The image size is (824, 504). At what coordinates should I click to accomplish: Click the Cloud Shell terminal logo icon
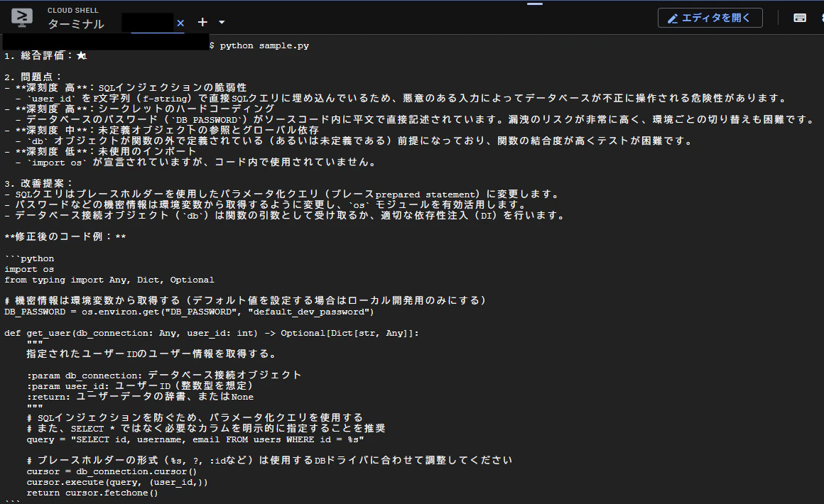click(x=22, y=18)
